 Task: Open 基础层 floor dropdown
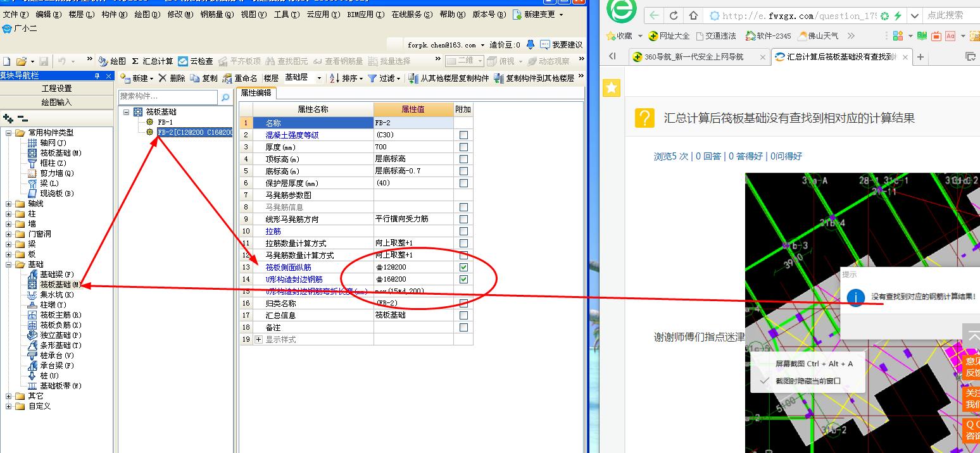[x=319, y=78]
